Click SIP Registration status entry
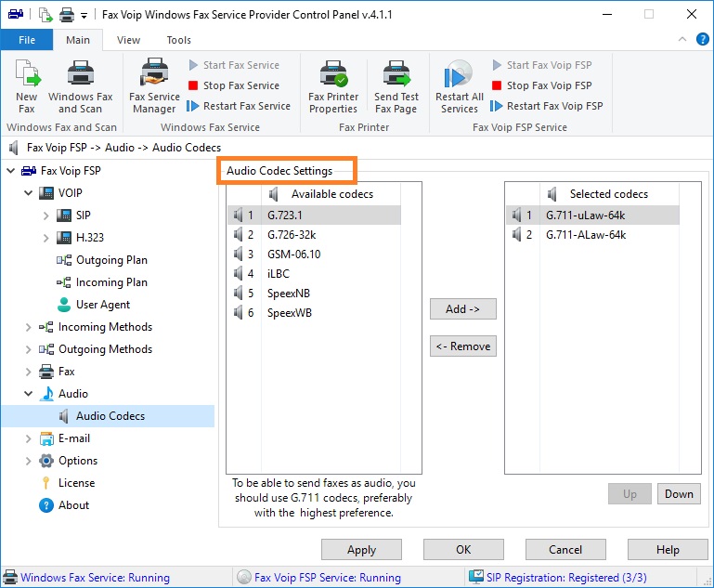The width and height of the screenshot is (714, 588). pos(558,578)
